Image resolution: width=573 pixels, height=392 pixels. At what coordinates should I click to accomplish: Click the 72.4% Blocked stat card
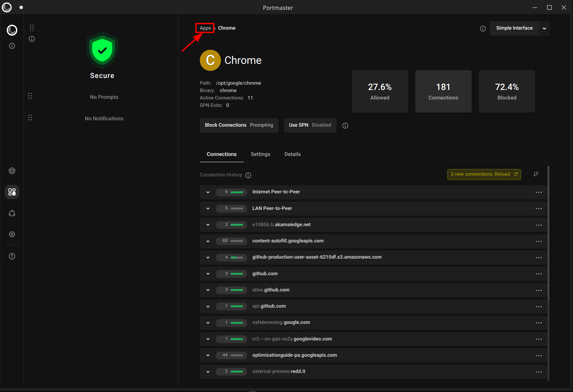[x=507, y=91]
